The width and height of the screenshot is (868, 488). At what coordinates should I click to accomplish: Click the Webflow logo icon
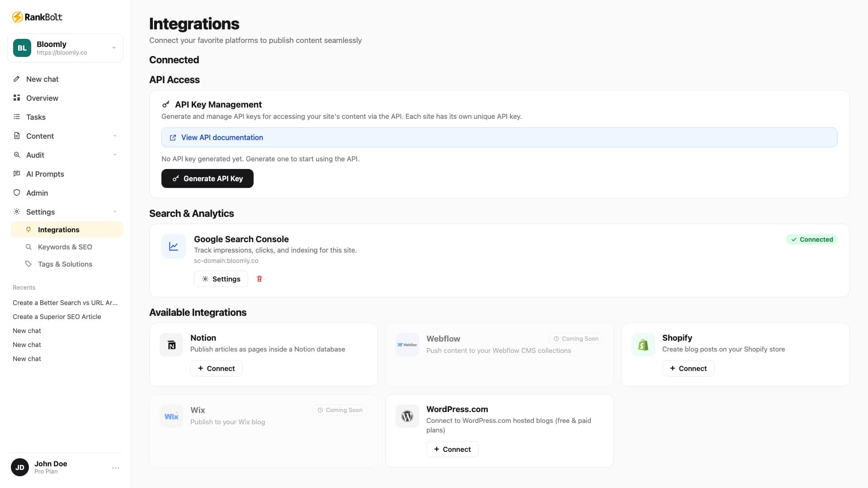coord(407,345)
